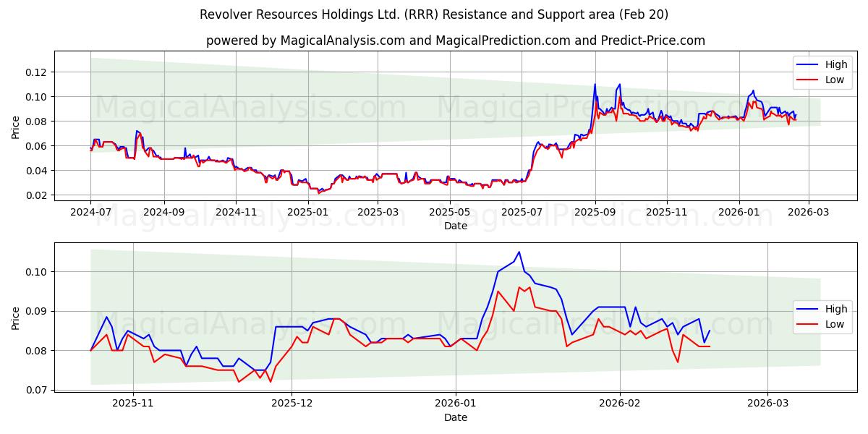Image resolution: width=868 pixels, height=434 pixels.
Task: Click the '0.12' price tick on top chart
Action: point(36,72)
